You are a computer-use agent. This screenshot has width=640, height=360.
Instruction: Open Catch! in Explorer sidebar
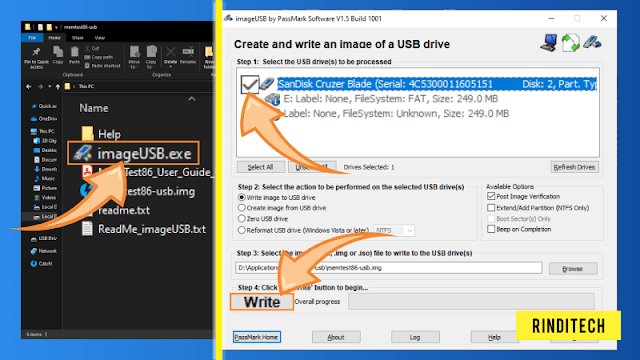coord(42,264)
